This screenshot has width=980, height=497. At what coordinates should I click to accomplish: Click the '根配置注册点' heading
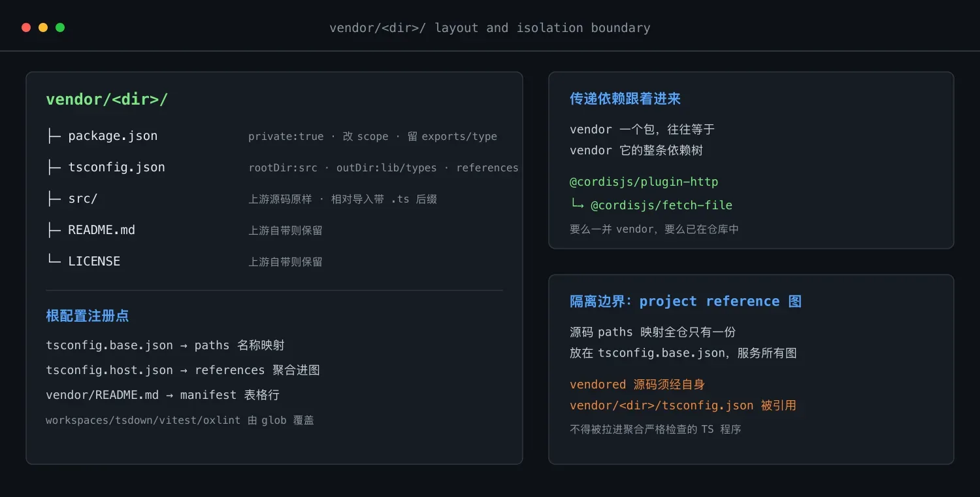(87, 316)
